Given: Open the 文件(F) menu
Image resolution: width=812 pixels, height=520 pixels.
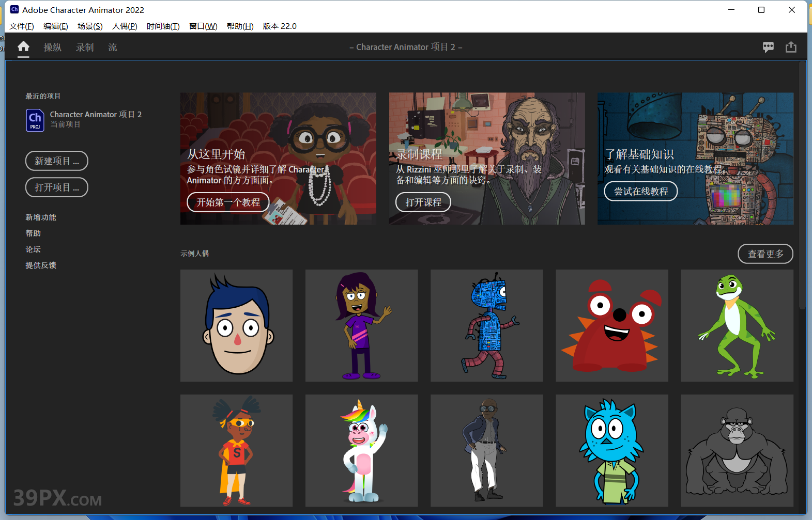Looking at the screenshot, I should tap(22, 26).
